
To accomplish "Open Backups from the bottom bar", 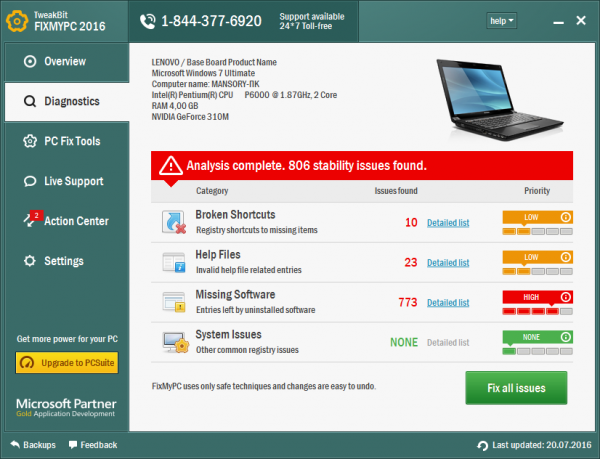I will coord(33,445).
